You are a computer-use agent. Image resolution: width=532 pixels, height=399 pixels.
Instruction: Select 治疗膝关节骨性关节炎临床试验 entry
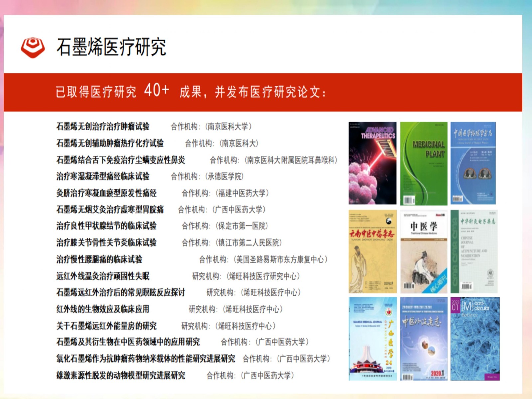[106, 243]
